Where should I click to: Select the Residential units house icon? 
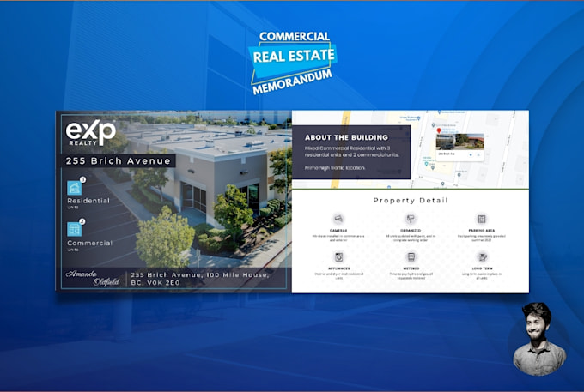point(75,188)
